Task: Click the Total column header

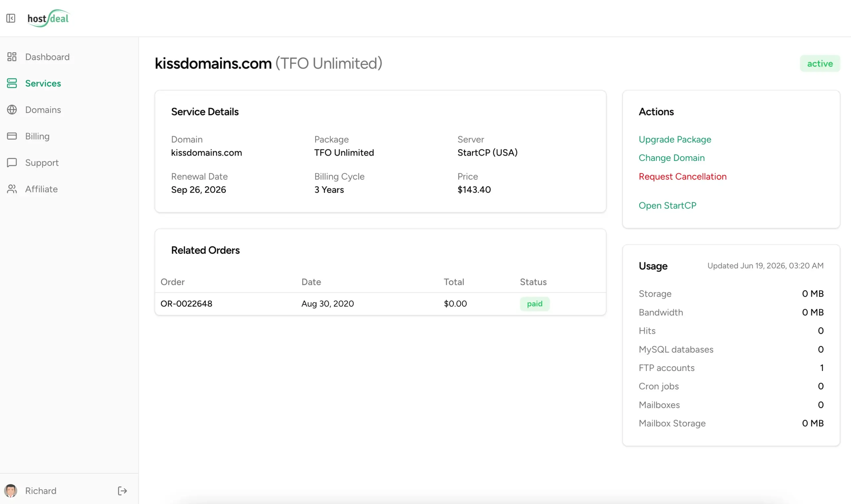Action: [454, 282]
